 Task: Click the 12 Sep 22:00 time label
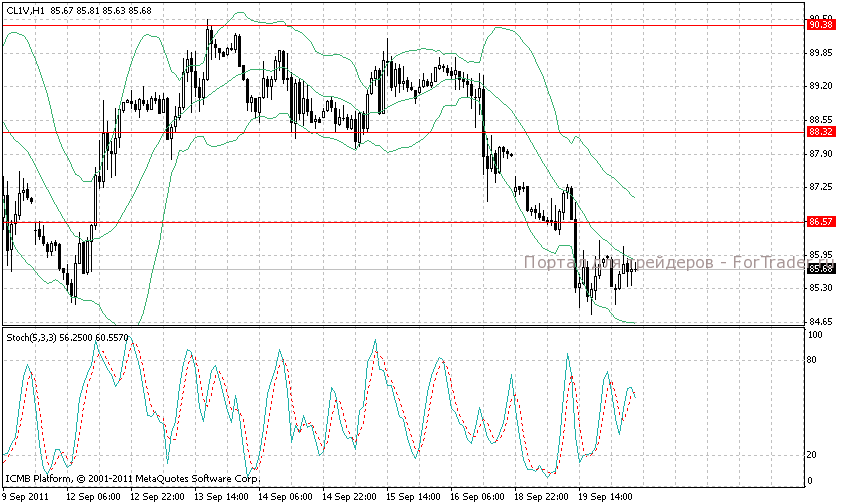(158, 497)
